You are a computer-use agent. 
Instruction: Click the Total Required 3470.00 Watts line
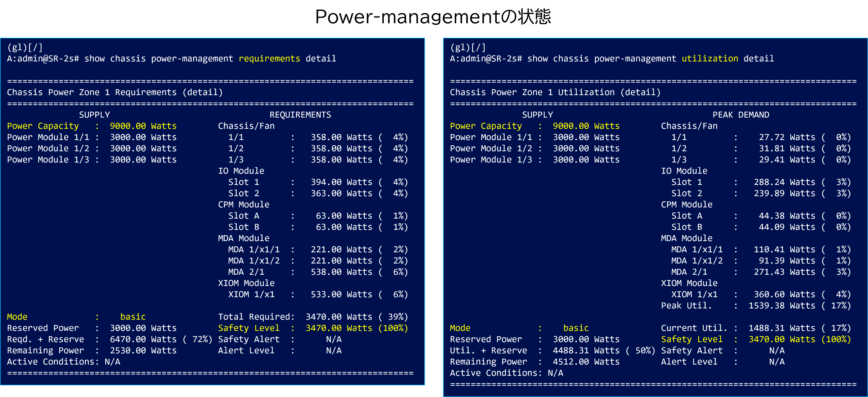coord(313,317)
